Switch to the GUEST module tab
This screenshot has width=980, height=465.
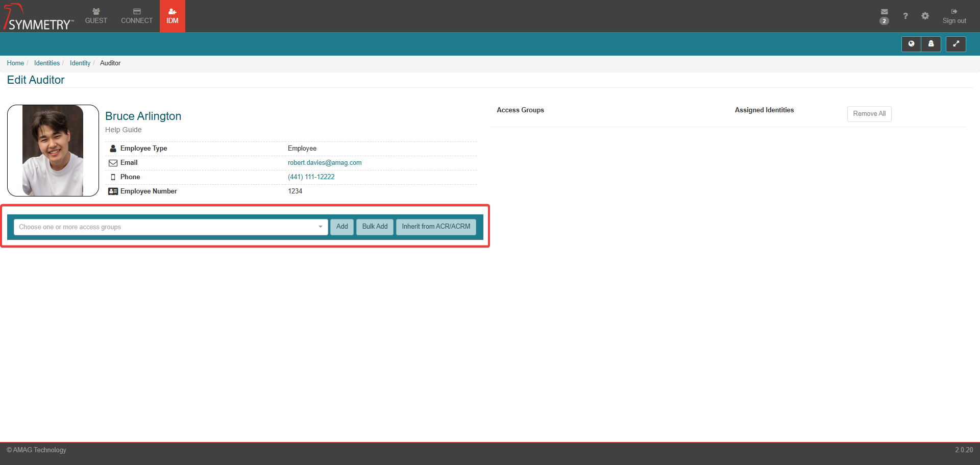coord(96,16)
